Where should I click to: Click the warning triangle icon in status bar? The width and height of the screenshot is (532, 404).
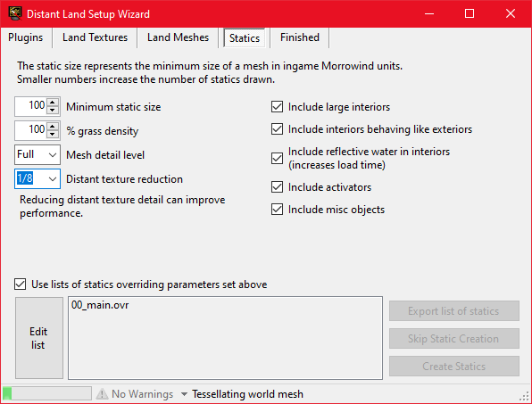(102, 394)
